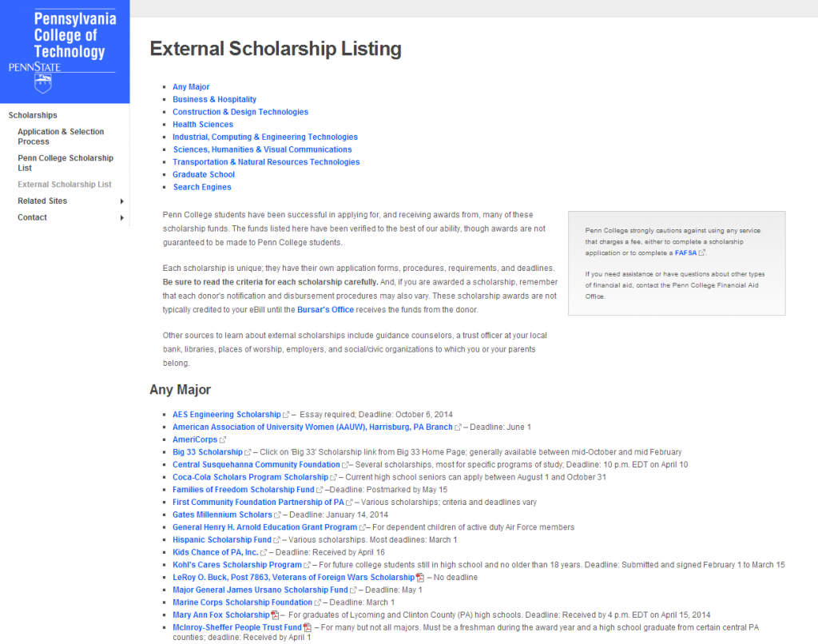The height and width of the screenshot is (644, 818).
Task: Click PDF icon beside McInroy-Sheffer People Trust Fund
Action: (308, 627)
